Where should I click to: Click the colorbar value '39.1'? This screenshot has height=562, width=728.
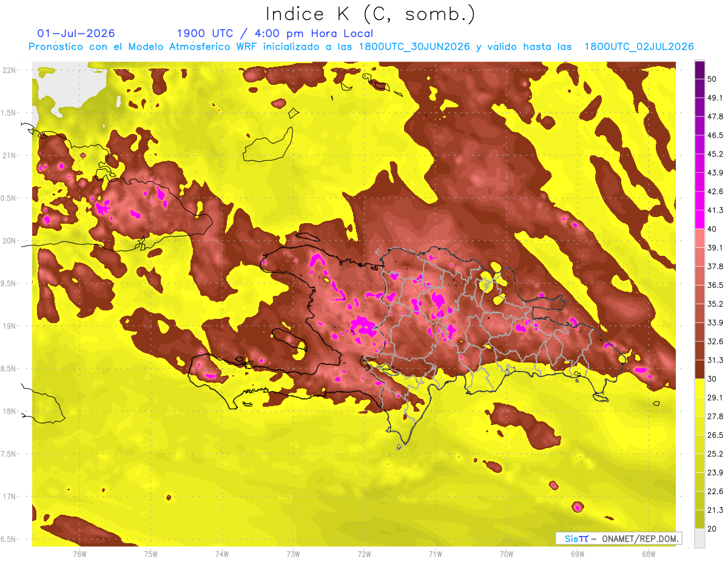pos(715,247)
